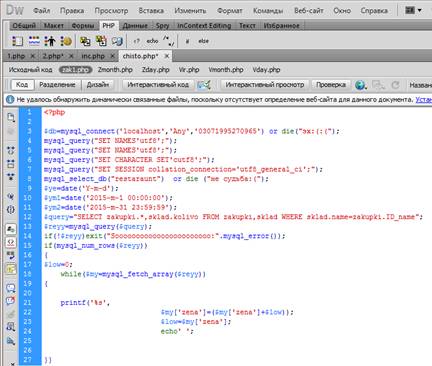Toggle the Code view button
This screenshot has height=366, width=432.
click(22, 85)
